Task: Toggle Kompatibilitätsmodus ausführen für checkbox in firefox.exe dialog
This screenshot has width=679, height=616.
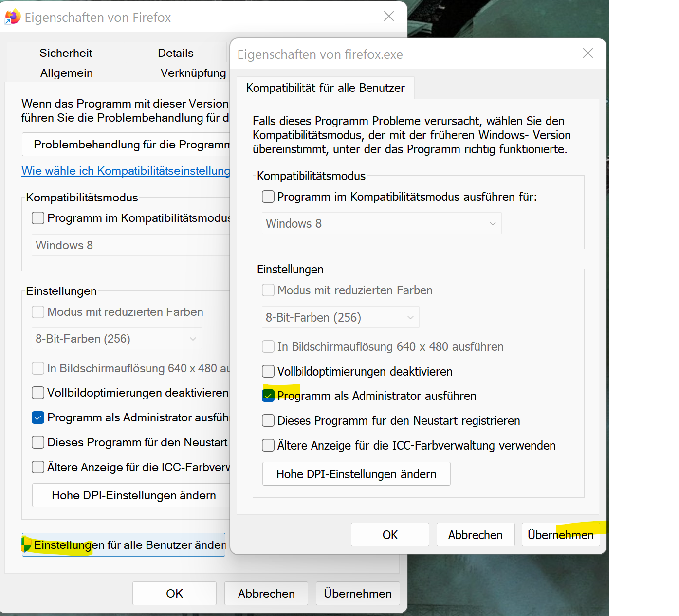Action: [268, 197]
